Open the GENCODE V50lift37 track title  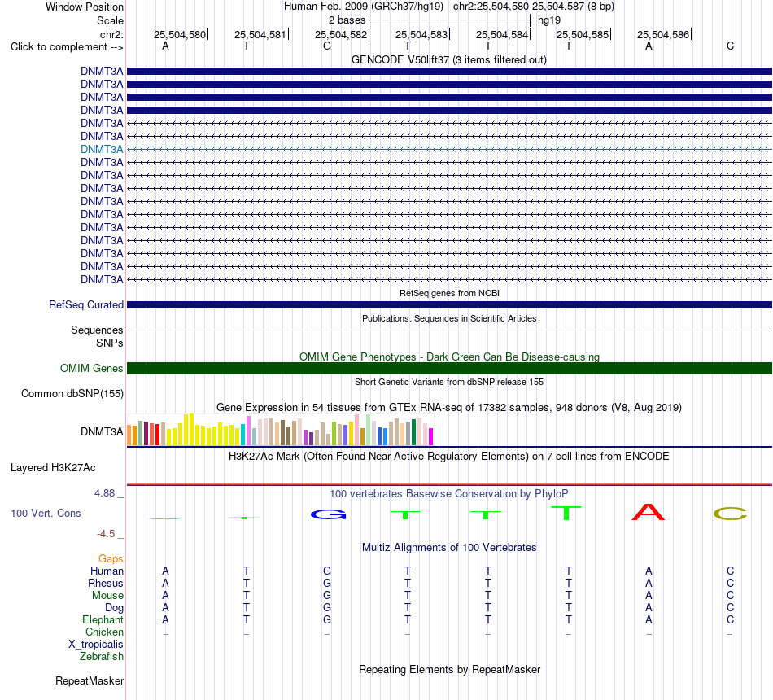coord(448,59)
